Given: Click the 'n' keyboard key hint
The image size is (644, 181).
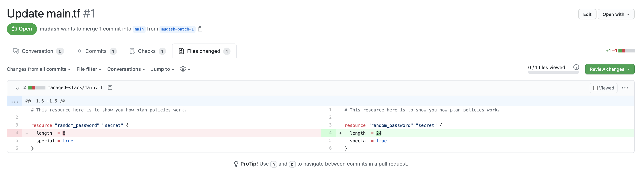Looking at the screenshot, I should point(274,164).
